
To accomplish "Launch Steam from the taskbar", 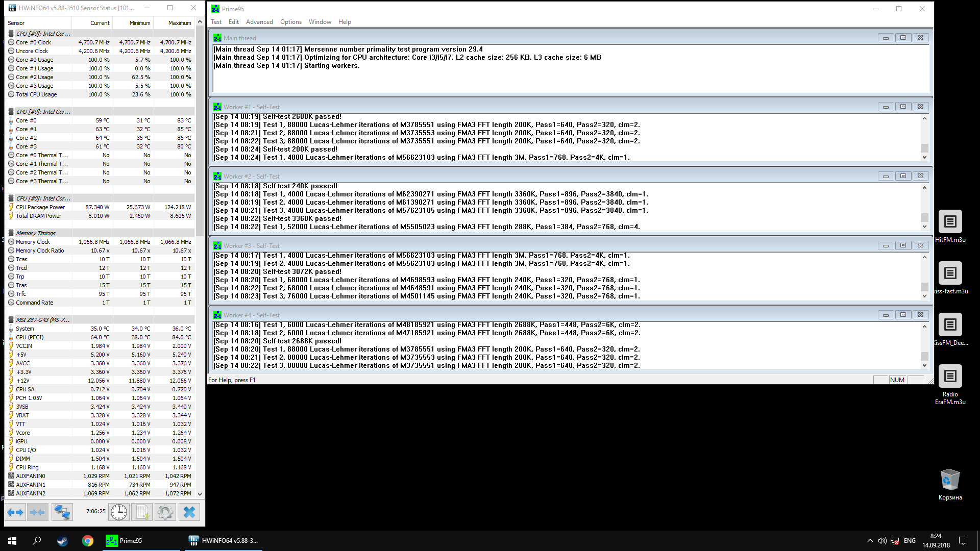I will pos(62,541).
